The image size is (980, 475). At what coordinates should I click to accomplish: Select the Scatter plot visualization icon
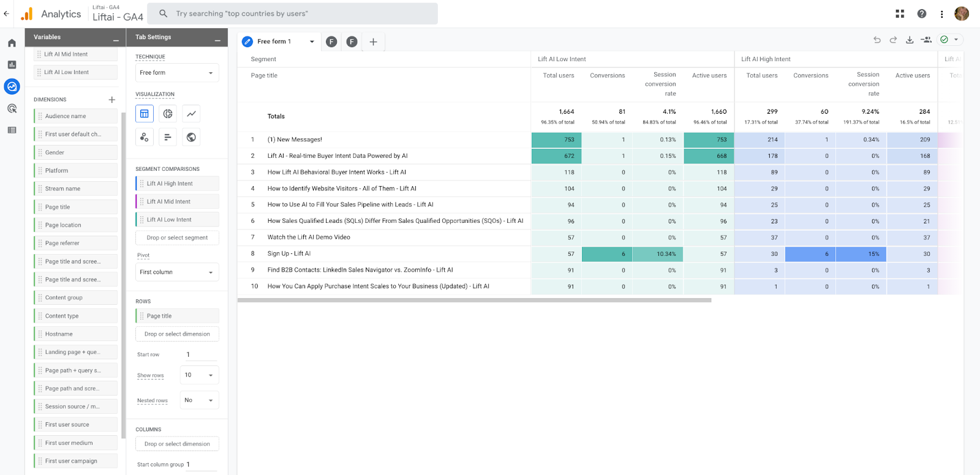(145, 137)
